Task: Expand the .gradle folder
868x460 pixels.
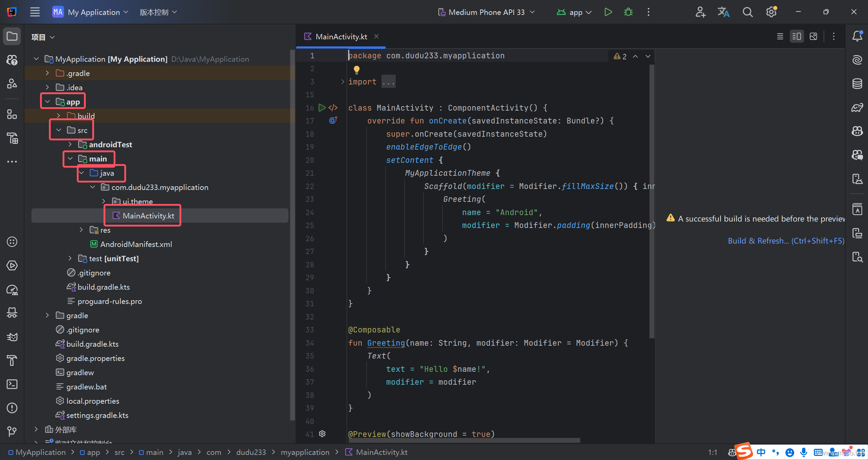Action: pos(47,73)
